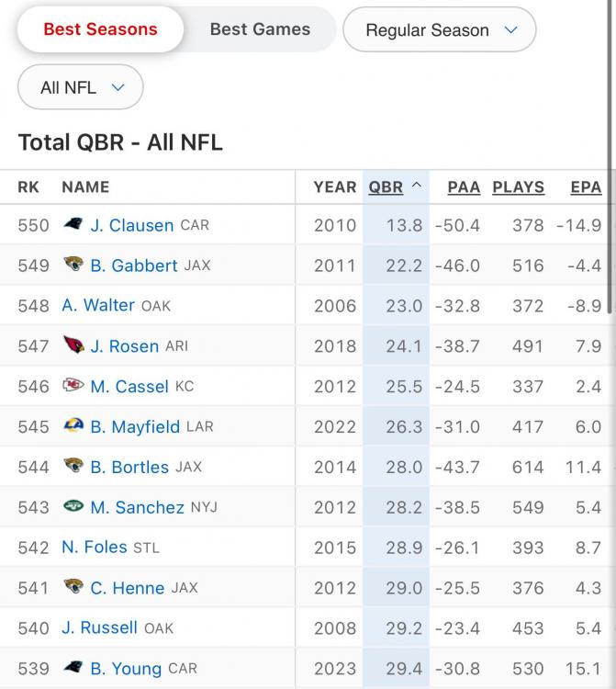Click the Jets logo next to M. Sanchez

[x=73, y=507]
